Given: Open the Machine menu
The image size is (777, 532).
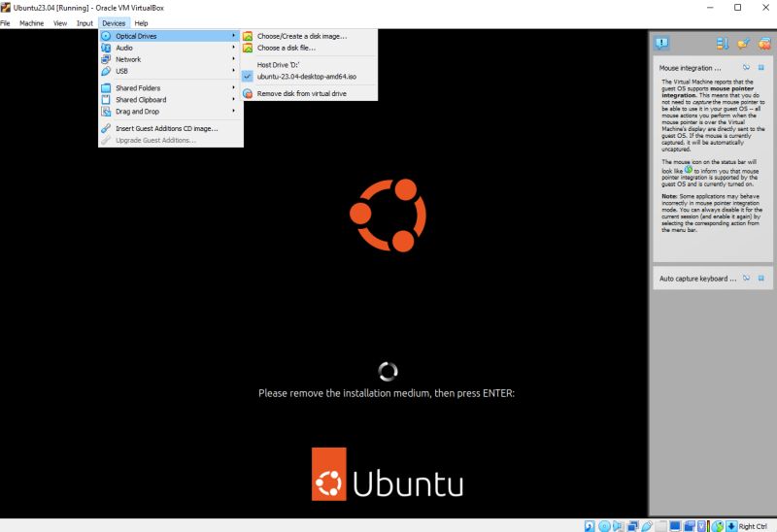Looking at the screenshot, I should coord(32,23).
